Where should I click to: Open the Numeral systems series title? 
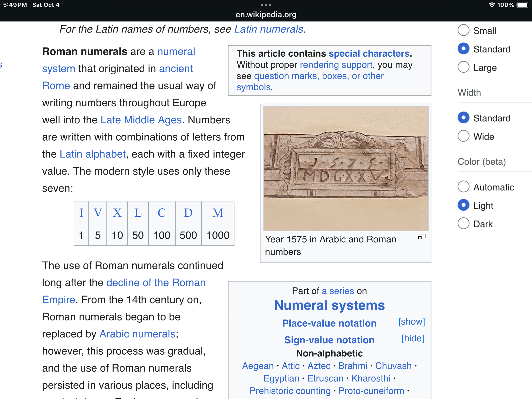[x=329, y=305]
